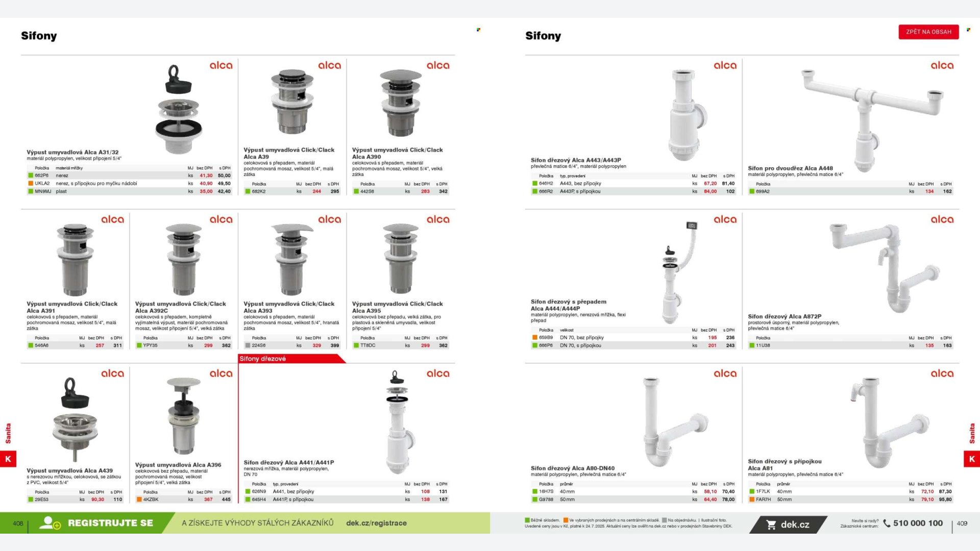The image size is (980, 551).
Task: Click the phone icon next to 510 000 100
Action: (887, 523)
